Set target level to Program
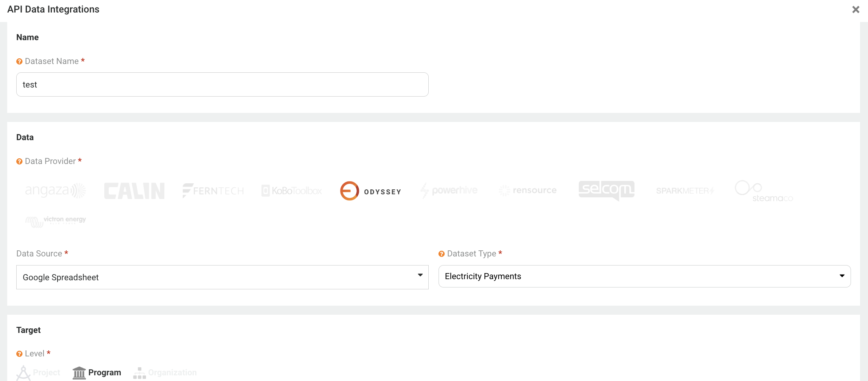This screenshot has width=868, height=381. coord(97,373)
